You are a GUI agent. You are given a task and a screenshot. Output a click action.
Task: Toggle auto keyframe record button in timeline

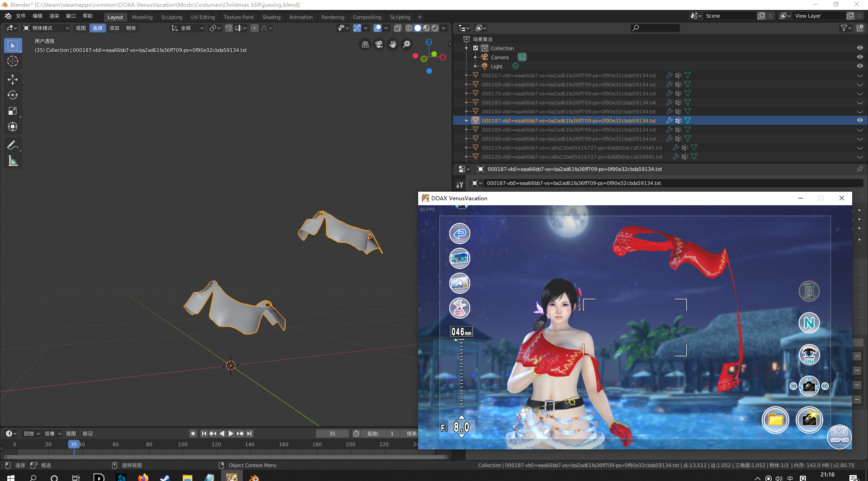[x=193, y=434]
